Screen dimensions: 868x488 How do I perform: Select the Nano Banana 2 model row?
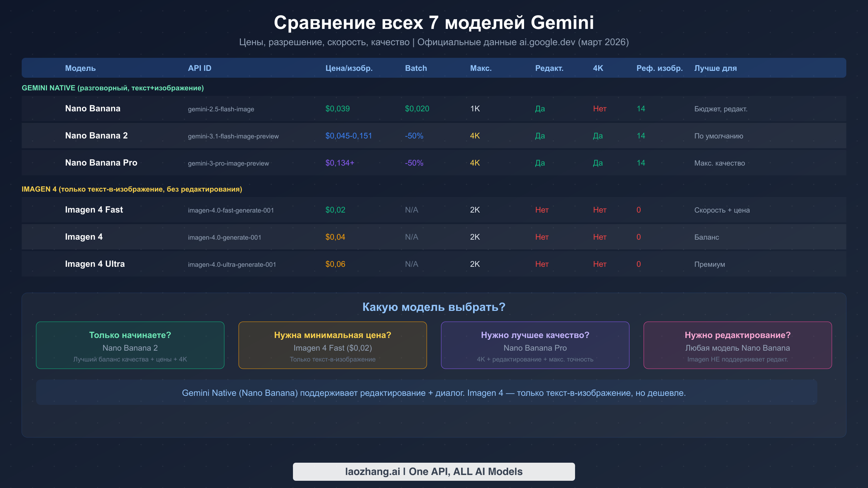(x=434, y=136)
